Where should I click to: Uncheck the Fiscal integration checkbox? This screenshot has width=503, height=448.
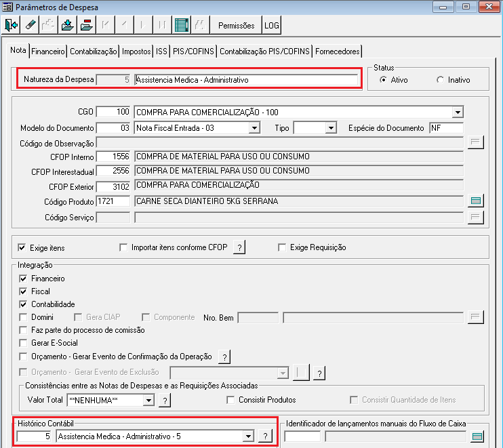23,291
